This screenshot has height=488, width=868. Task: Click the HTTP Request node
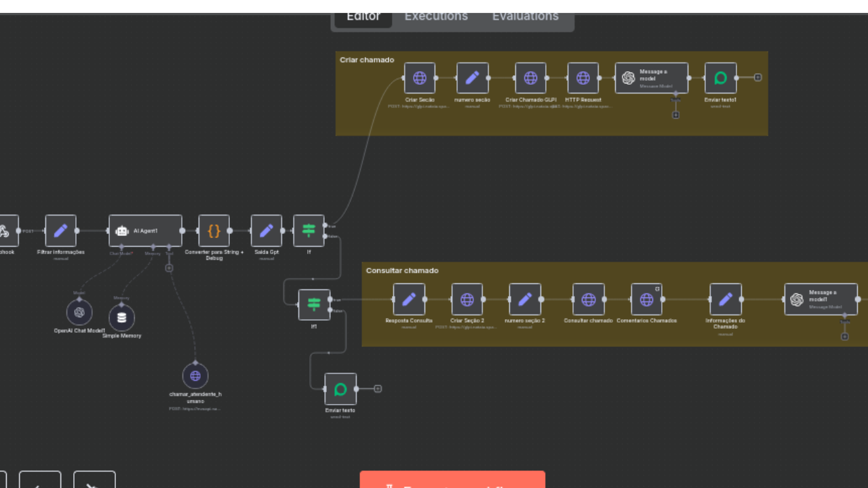coord(583,78)
